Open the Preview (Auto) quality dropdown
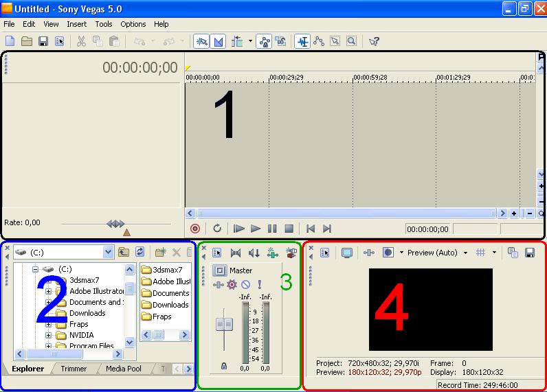 [465, 253]
